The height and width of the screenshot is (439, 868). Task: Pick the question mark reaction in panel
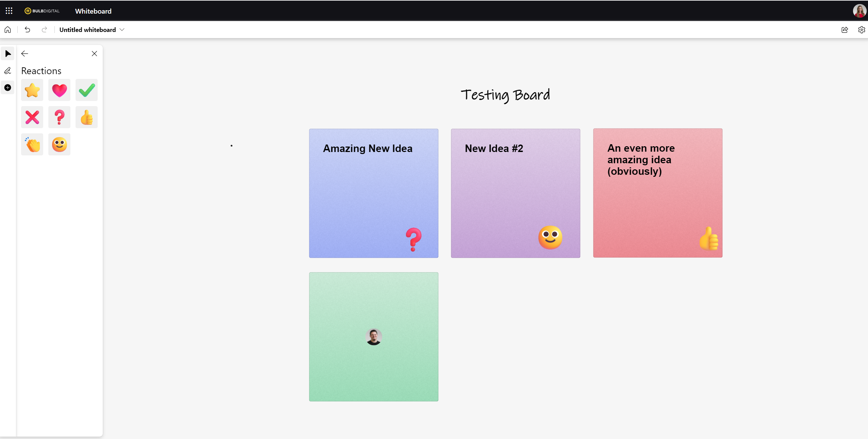60,117
